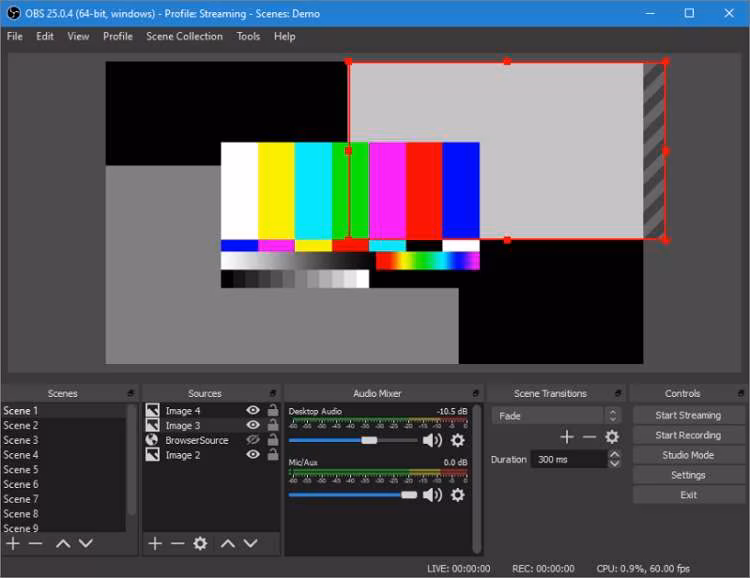Open source properties with the gear icon

click(200, 544)
